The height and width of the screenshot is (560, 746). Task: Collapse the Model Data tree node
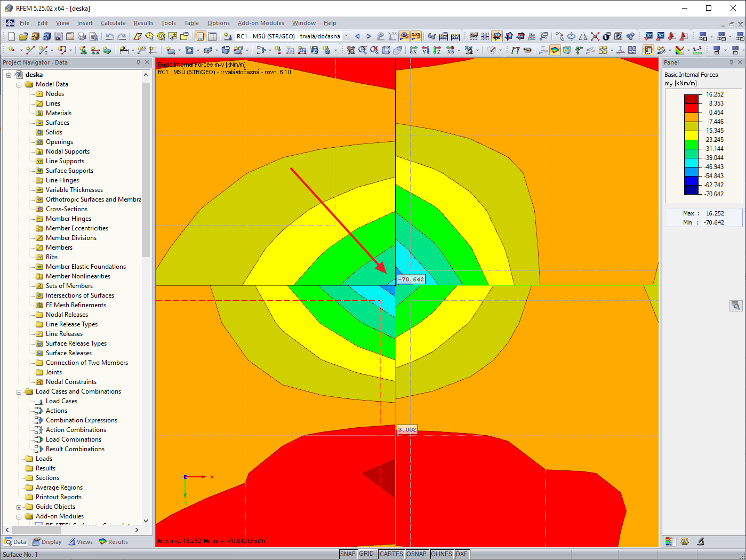click(19, 84)
